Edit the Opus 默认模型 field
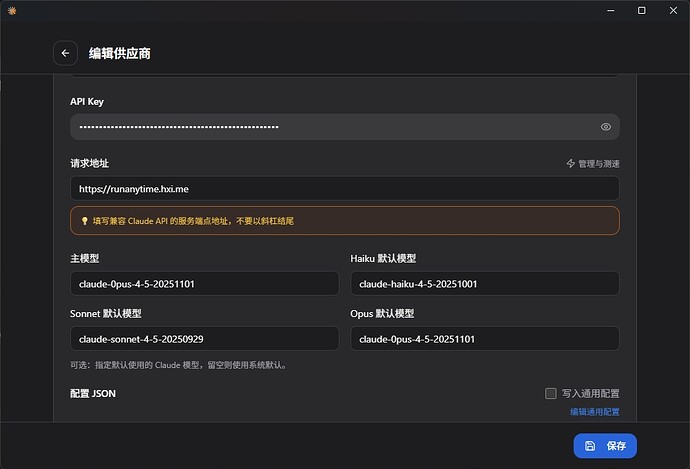Screen dimensions: 690x469 click(485, 339)
